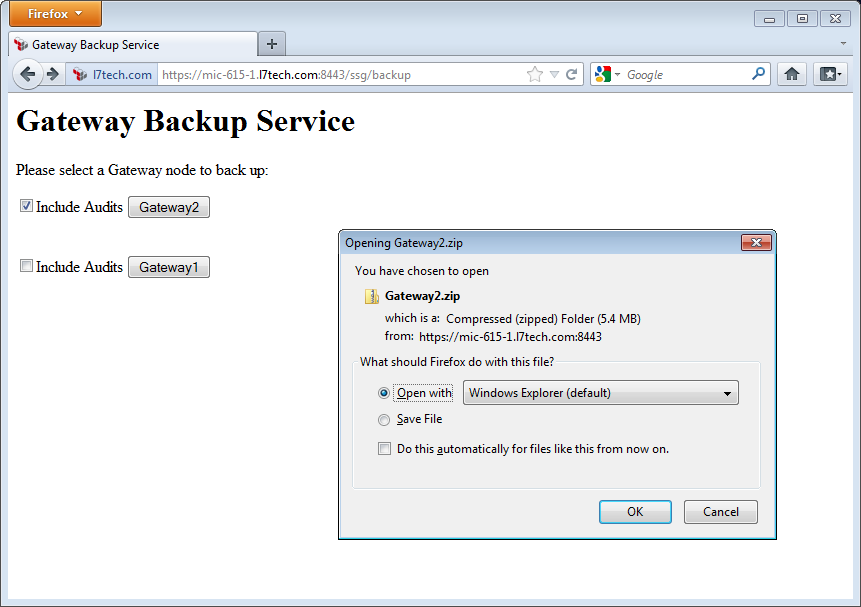Click the Gateway1 backup button
Viewport: 861px width, 607px height.
click(169, 267)
